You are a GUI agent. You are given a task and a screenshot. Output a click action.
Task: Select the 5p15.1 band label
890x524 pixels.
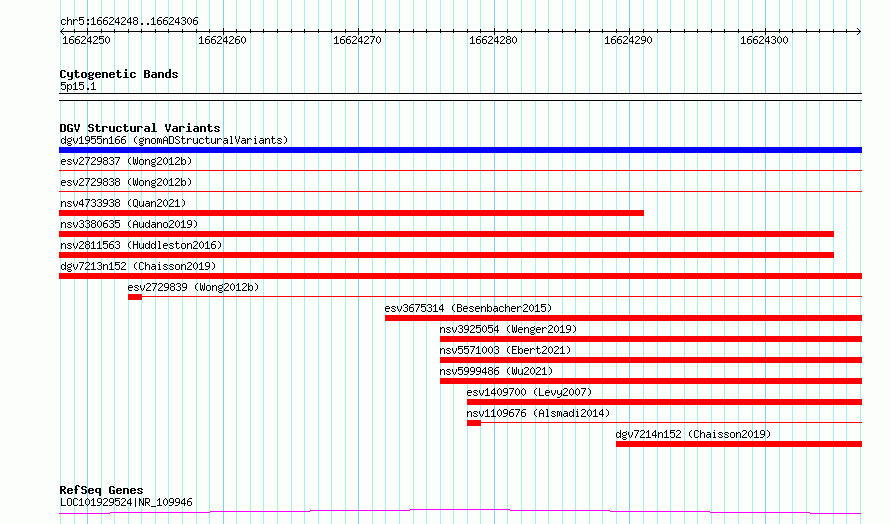78,86
